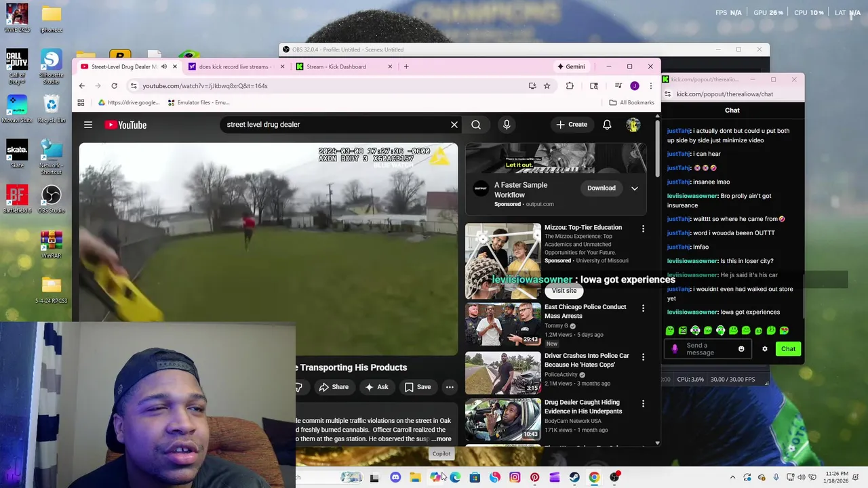Open OBS Studio desktop shortcut
This screenshot has width=868, height=488.
tap(52, 199)
